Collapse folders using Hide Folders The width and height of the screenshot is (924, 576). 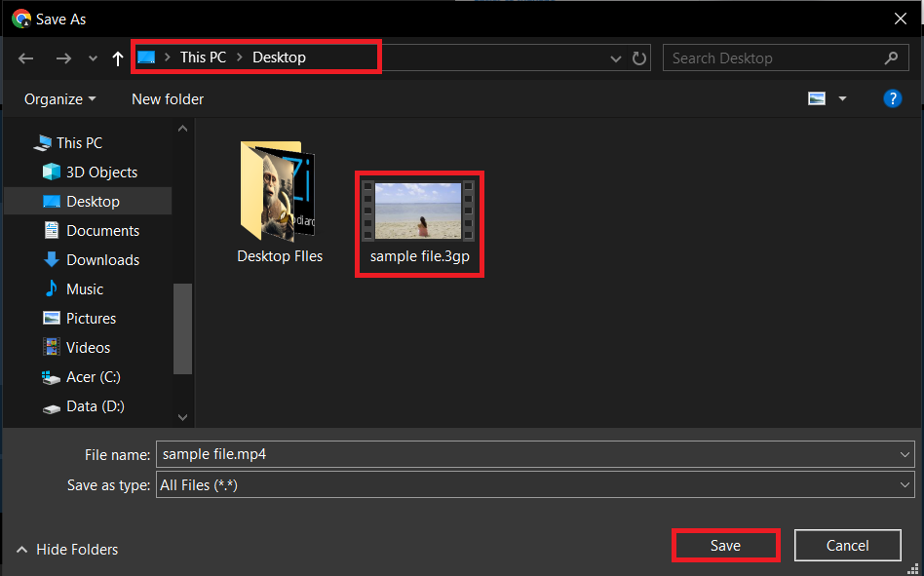coord(66,549)
